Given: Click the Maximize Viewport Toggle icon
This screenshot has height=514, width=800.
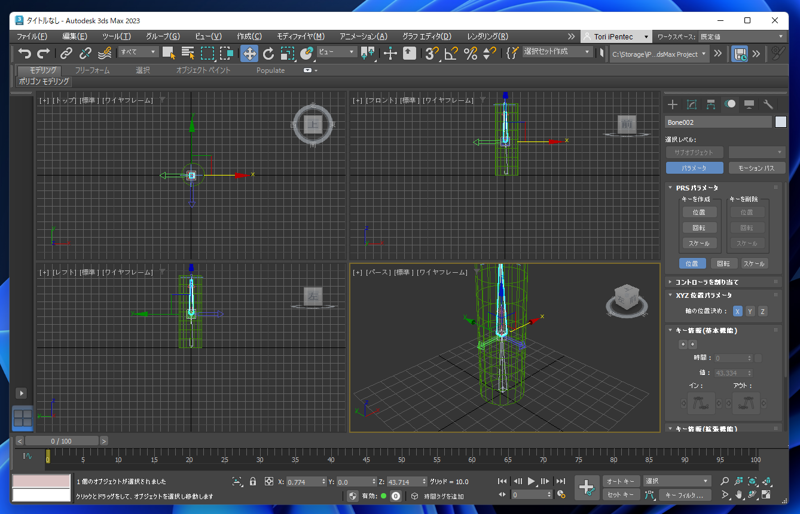Looking at the screenshot, I should (x=766, y=495).
